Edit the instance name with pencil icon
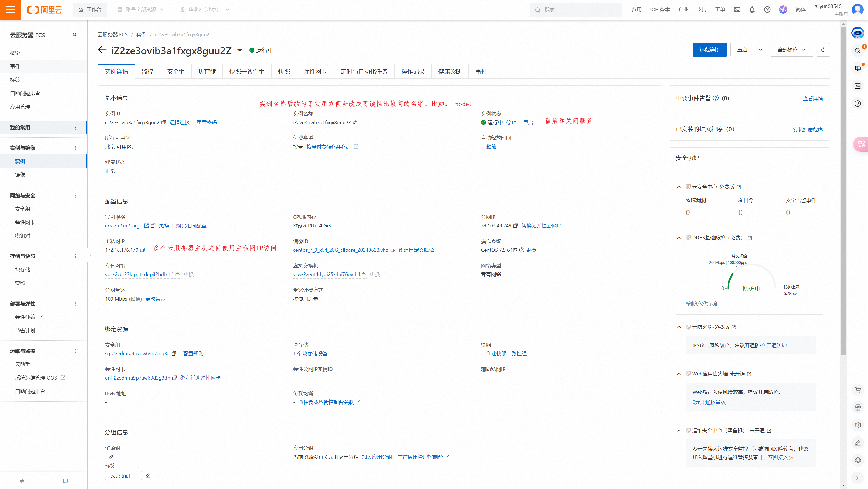The image size is (868, 489). (x=355, y=123)
